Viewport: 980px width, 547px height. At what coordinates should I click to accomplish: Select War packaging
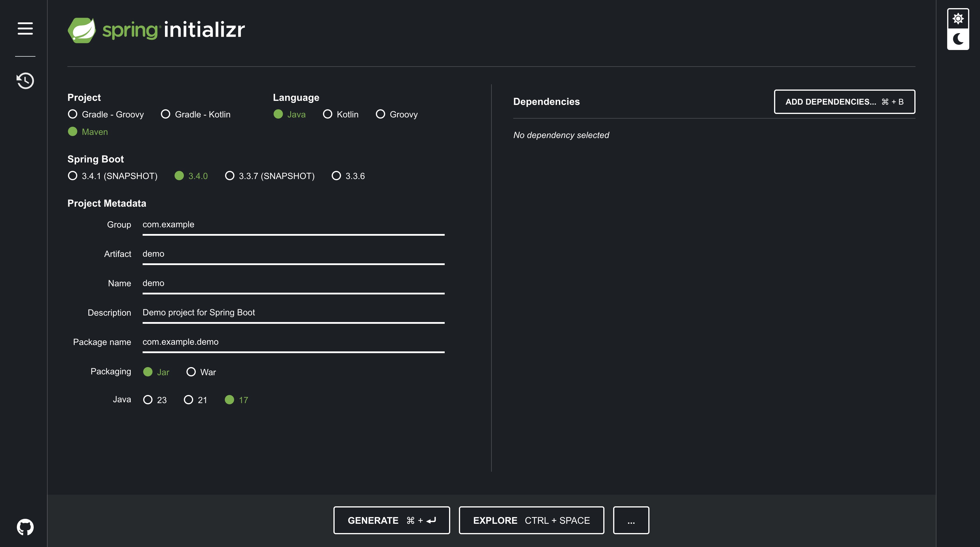pos(201,372)
